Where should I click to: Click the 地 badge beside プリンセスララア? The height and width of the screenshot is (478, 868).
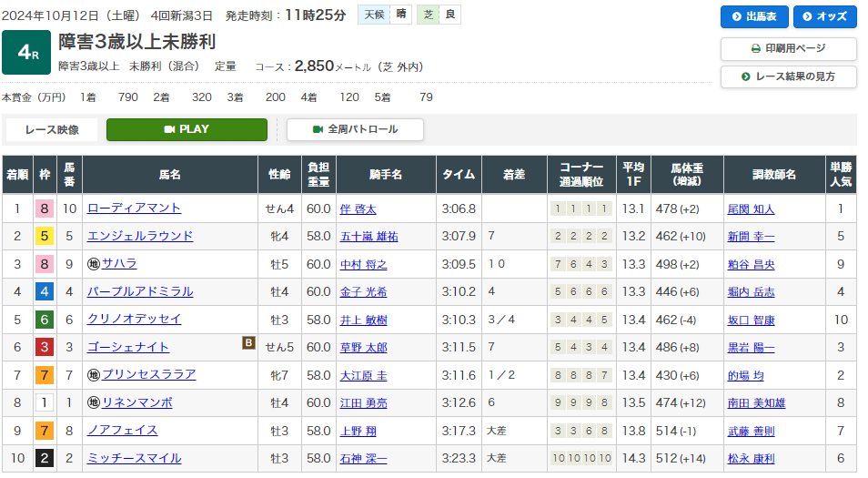click(x=93, y=375)
